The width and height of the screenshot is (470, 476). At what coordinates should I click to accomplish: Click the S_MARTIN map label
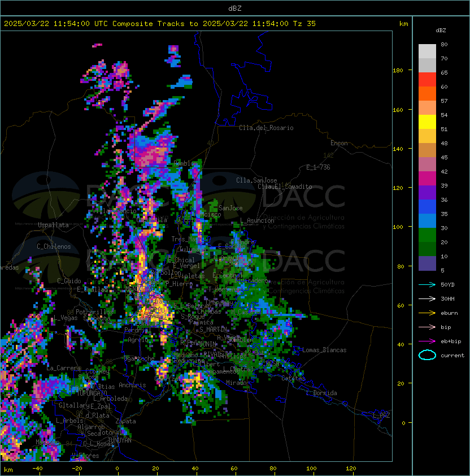coord(213,330)
